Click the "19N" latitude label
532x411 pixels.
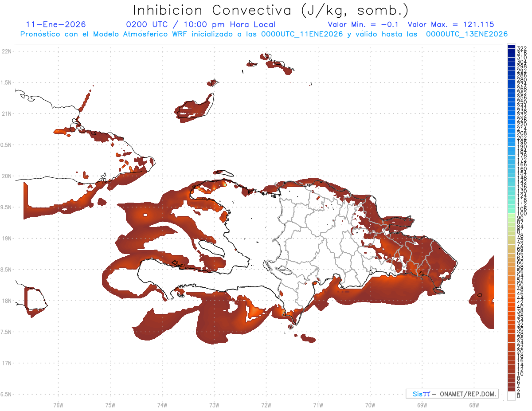click(7, 238)
